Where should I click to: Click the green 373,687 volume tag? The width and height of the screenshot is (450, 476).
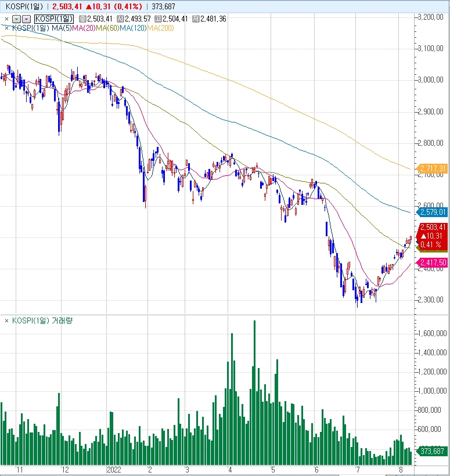pyautogui.click(x=431, y=451)
